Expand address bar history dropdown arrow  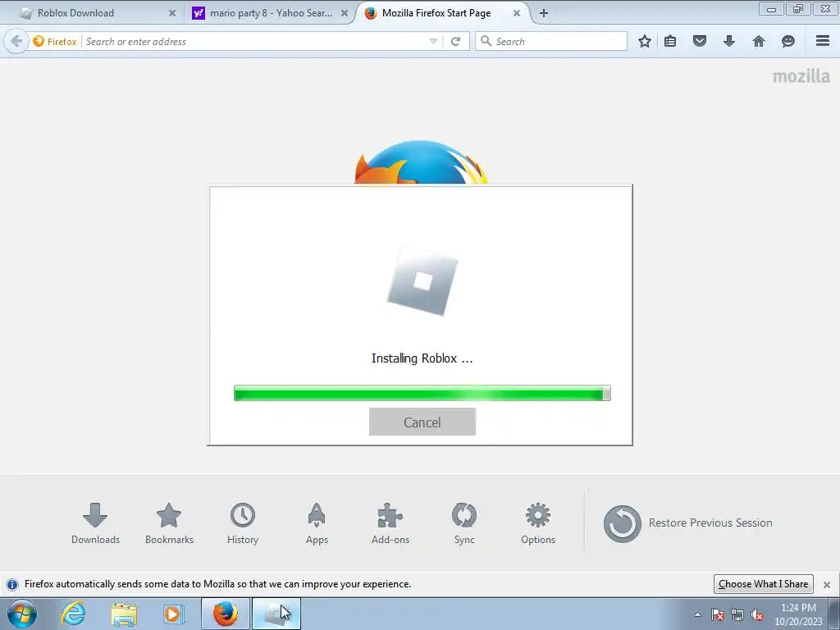click(433, 41)
